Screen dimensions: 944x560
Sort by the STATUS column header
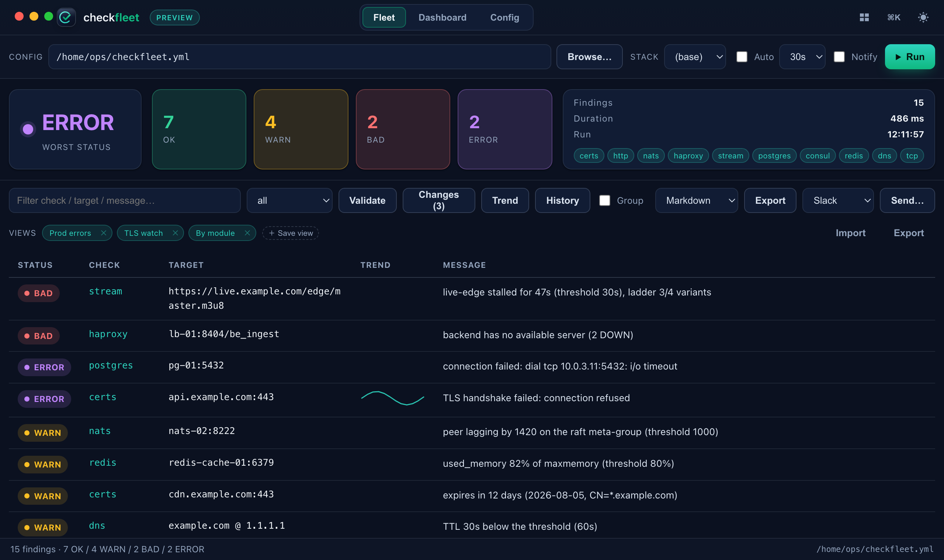click(x=35, y=265)
